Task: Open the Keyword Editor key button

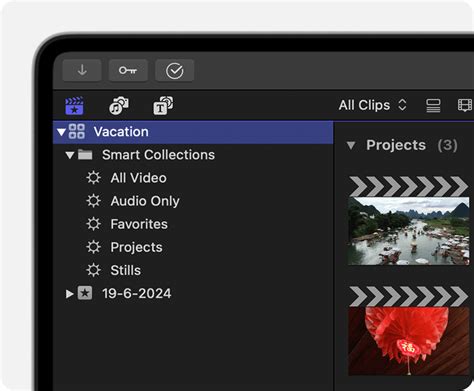Action: tap(128, 70)
